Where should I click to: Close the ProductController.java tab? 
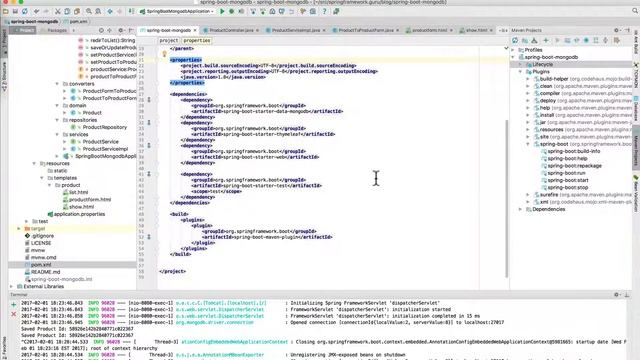tap(258, 30)
